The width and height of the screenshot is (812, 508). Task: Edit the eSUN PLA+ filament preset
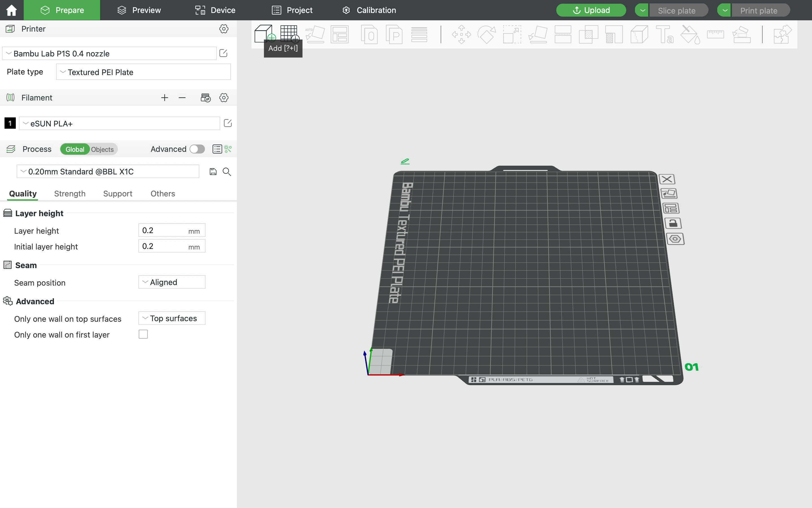pyautogui.click(x=228, y=123)
